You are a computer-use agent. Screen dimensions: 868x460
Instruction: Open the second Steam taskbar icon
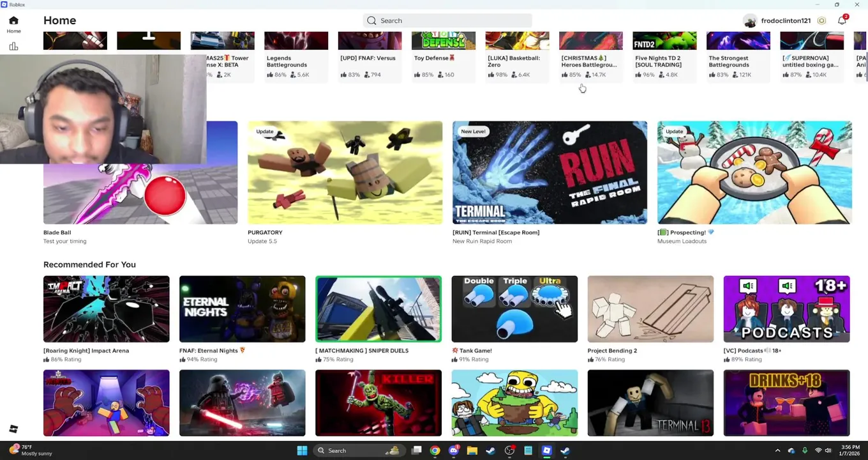pos(565,450)
